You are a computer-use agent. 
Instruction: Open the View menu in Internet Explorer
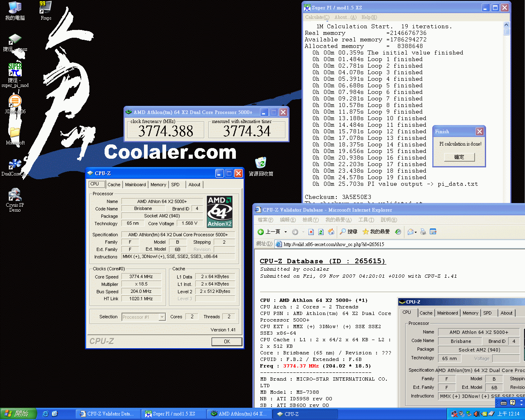(x=310, y=220)
